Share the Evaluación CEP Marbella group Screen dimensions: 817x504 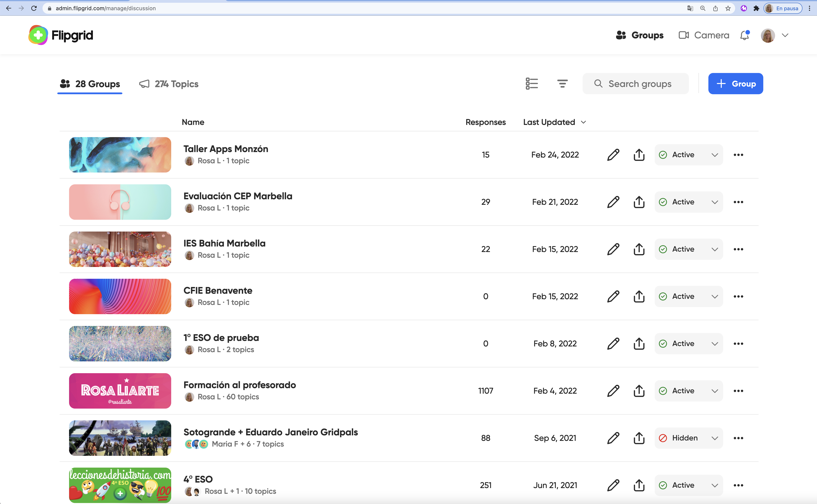[x=639, y=202]
